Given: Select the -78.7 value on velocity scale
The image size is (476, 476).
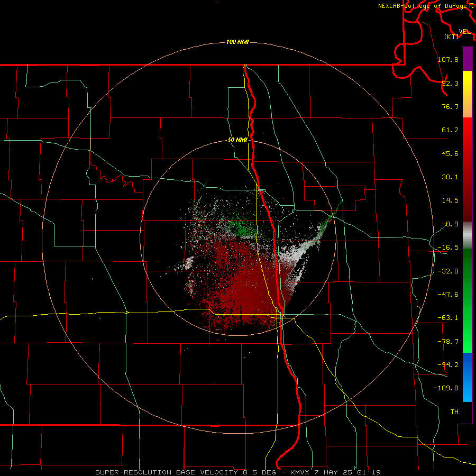Looking at the screenshot, I should coord(448,342).
